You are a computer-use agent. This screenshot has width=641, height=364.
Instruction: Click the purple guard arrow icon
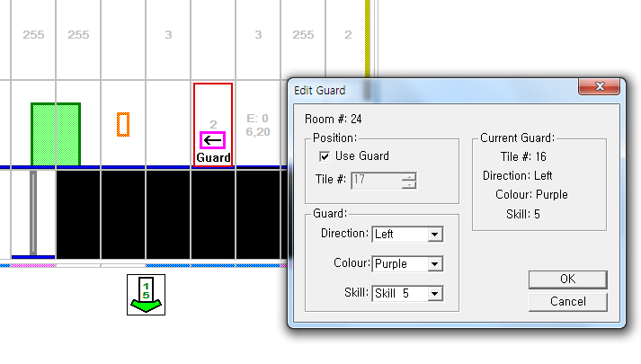pos(213,140)
